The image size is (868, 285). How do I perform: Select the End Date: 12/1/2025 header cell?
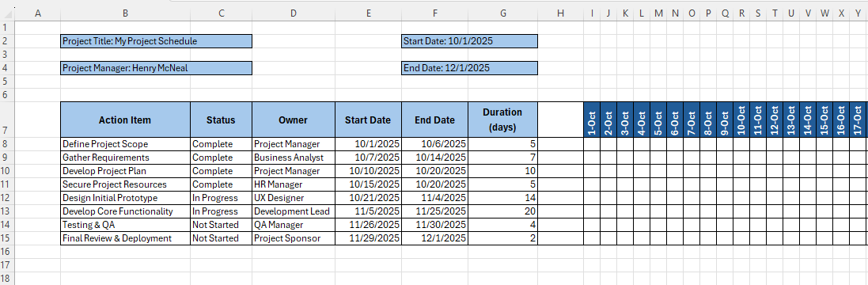469,68
